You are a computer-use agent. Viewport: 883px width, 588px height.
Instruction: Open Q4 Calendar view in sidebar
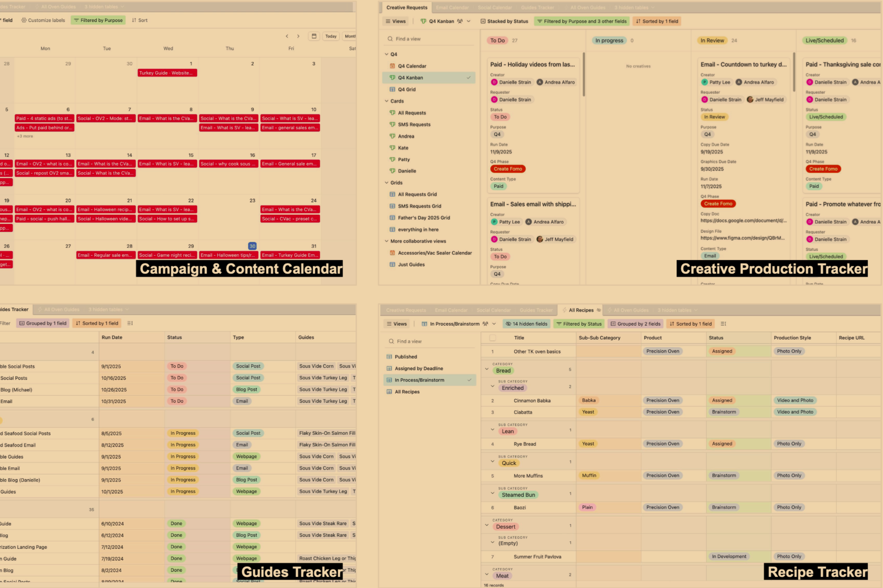pyautogui.click(x=412, y=66)
